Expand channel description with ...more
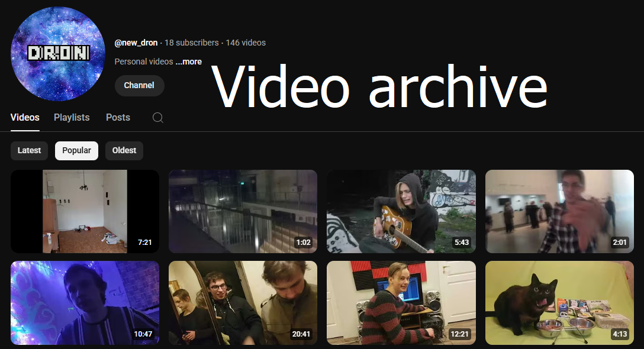 pos(188,62)
